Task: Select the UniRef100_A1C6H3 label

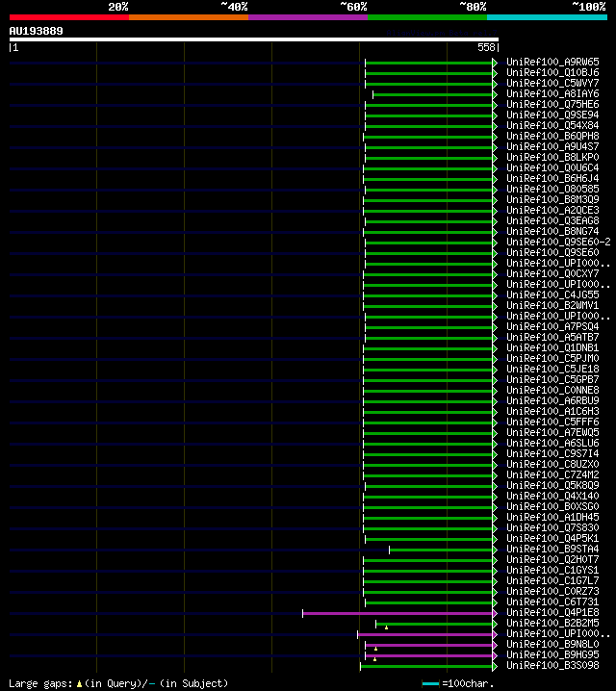Action: (x=552, y=411)
